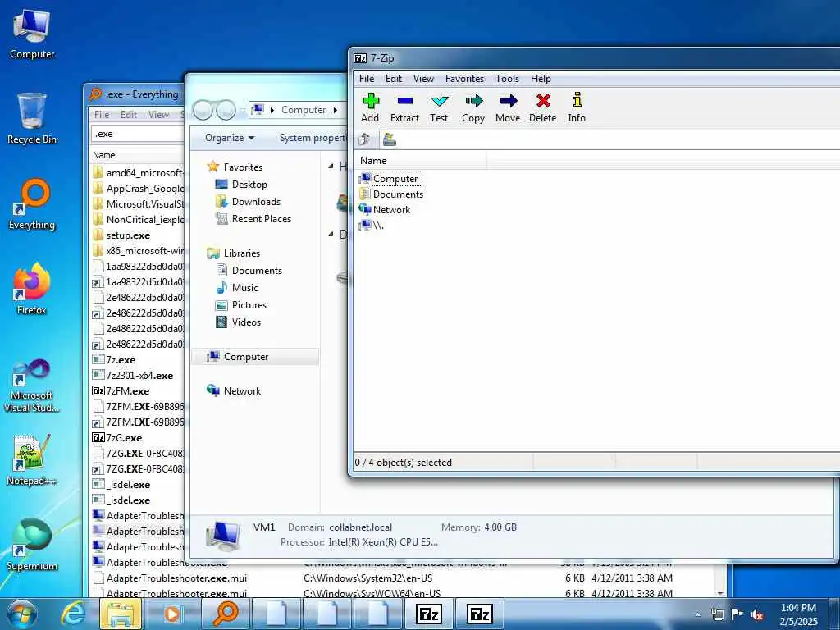The image size is (840, 630).
Task: Select setup.exe folder in Everything results
Action: 127,235
